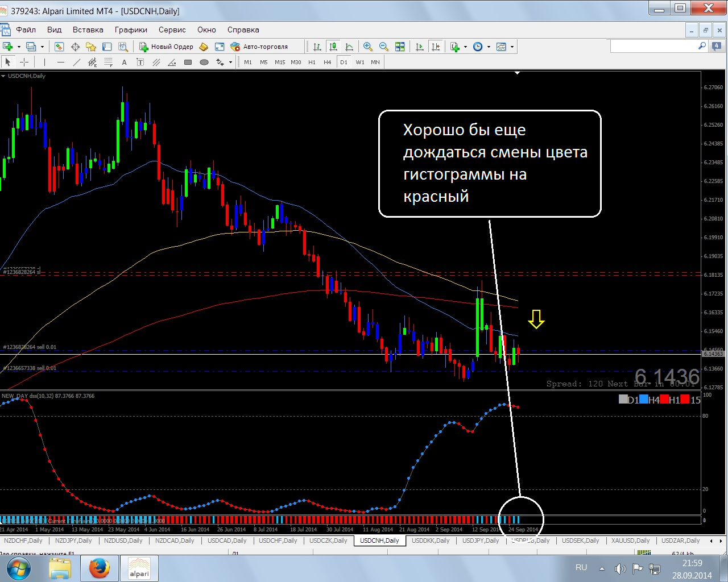Image resolution: width=728 pixels, height=582 pixels.
Task: Expand the Periods dropdown arrow
Action: pos(489,47)
